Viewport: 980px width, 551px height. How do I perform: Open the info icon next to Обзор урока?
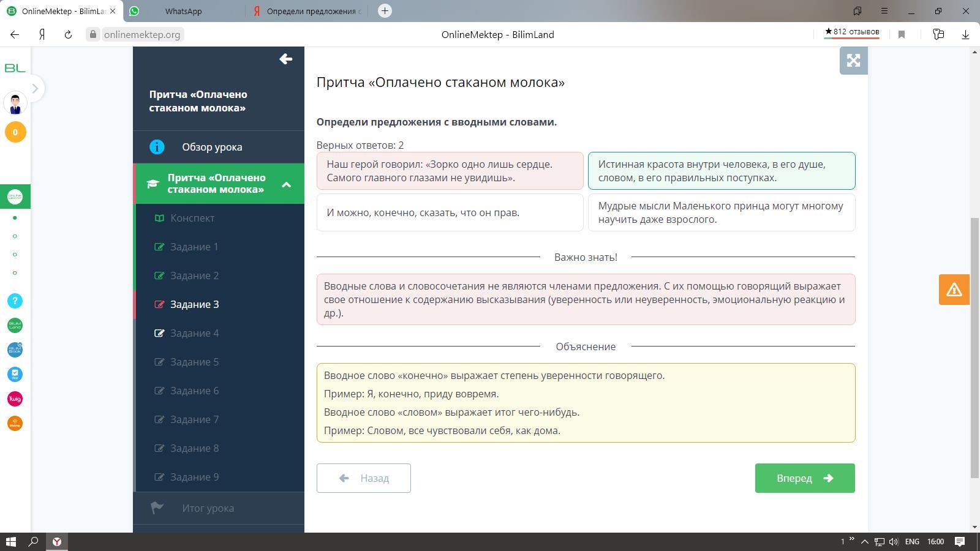click(157, 147)
